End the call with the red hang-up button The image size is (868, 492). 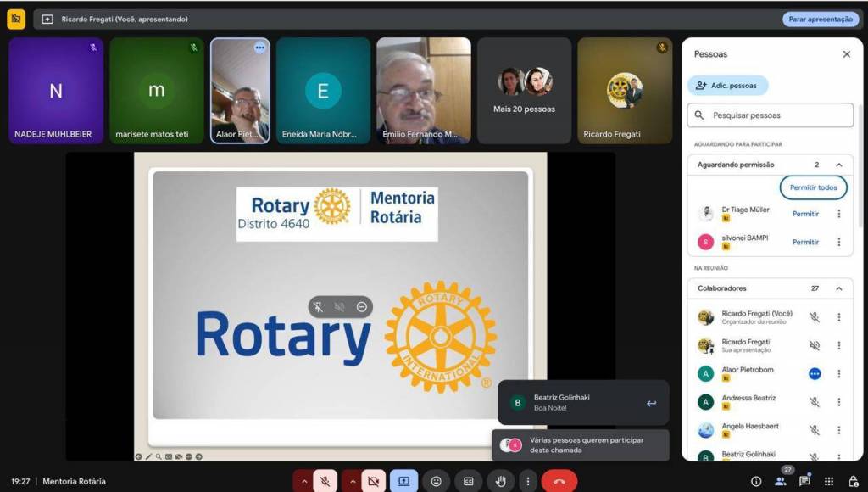559,481
